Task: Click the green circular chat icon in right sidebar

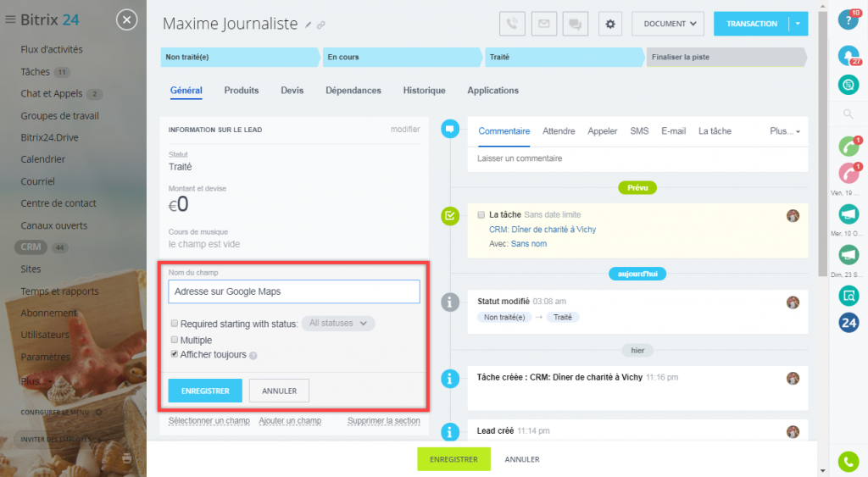Action: tap(848, 85)
